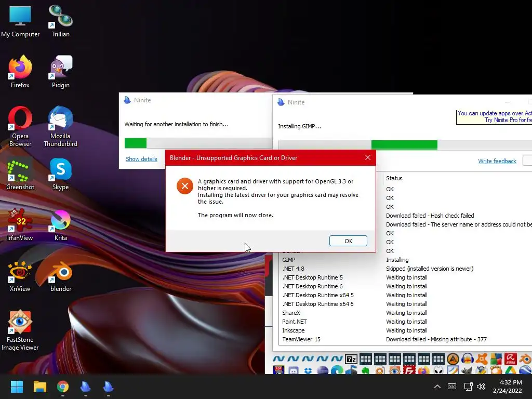532x399 pixels.
Task: Open My Computer desktop icon
Action: pyautogui.click(x=20, y=21)
